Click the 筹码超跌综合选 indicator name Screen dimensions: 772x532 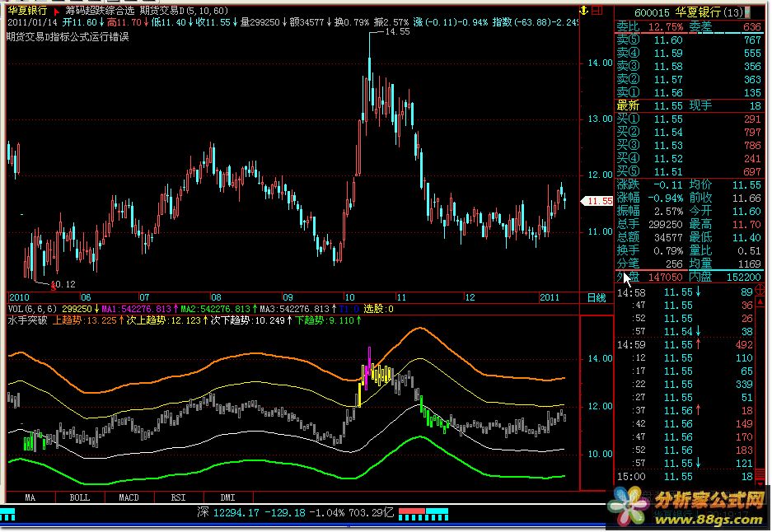pyautogui.click(x=100, y=11)
